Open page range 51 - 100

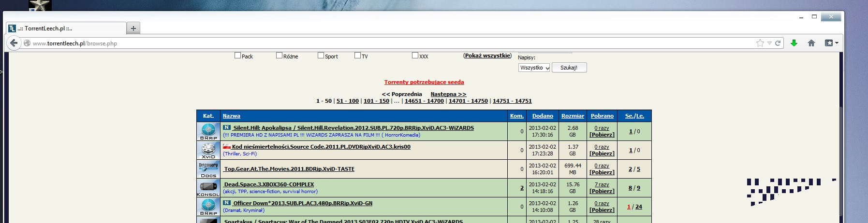click(348, 101)
